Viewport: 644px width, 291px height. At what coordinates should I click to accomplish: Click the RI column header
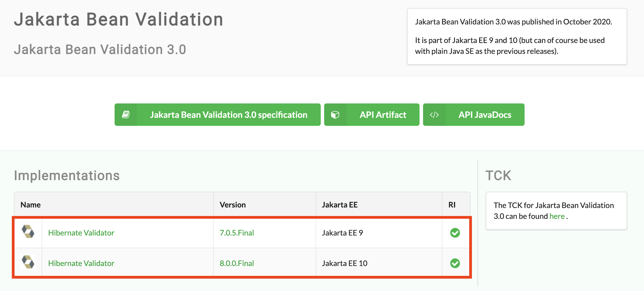point(452,205)
